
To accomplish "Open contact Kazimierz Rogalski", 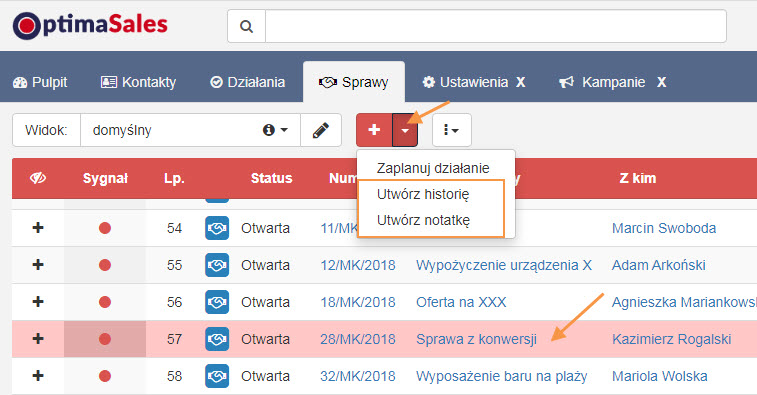I will tap(672, 339).
